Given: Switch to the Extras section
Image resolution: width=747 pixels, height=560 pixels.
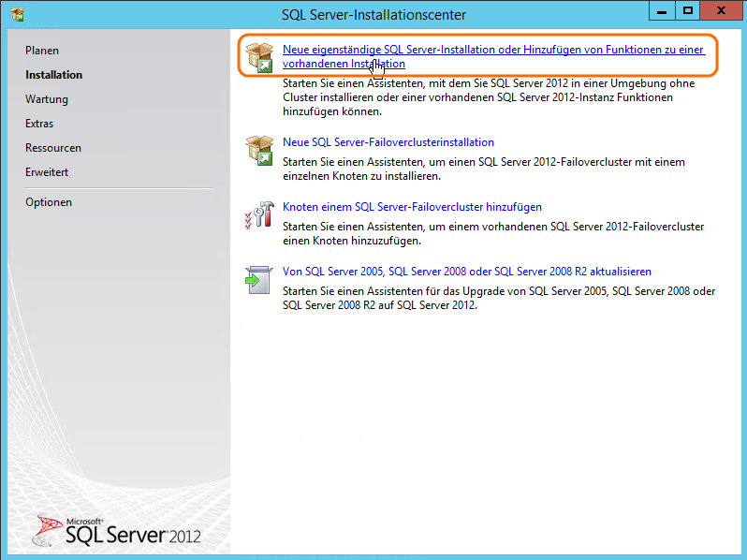Looking at the screenshot, I should click(39, 124).
